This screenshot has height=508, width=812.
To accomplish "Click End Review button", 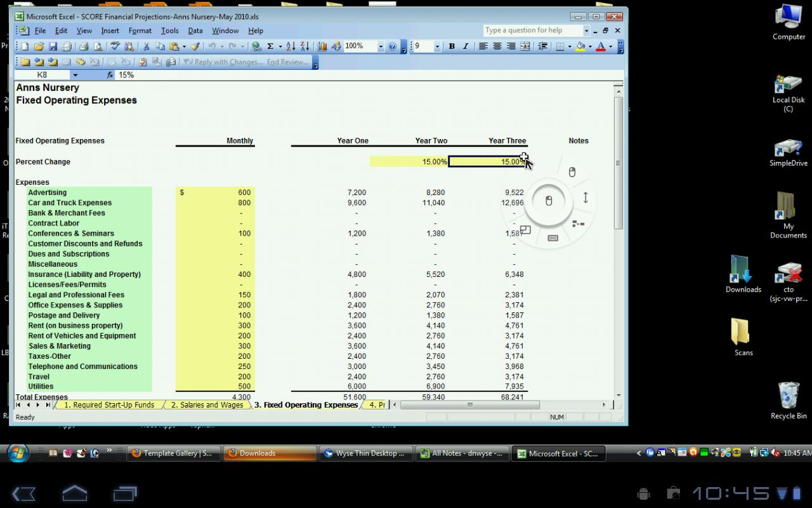I will tap(287, 62).
